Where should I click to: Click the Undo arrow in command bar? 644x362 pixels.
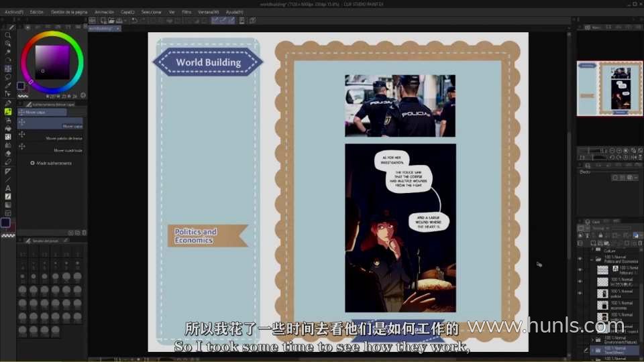(x=134, y=21)
